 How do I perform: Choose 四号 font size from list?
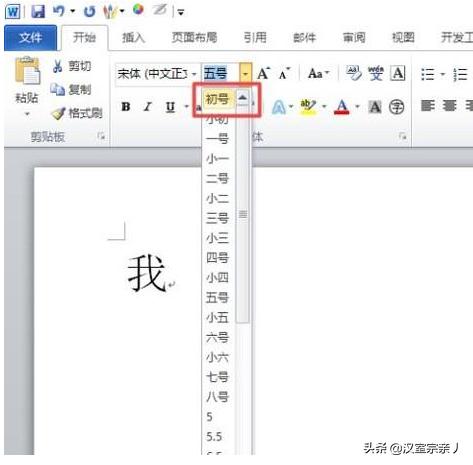click(217, 258)
